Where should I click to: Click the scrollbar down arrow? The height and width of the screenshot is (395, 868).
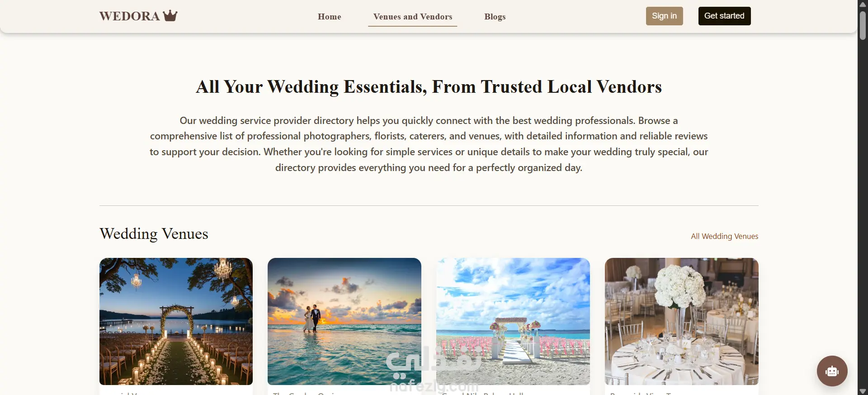[863, 391]
